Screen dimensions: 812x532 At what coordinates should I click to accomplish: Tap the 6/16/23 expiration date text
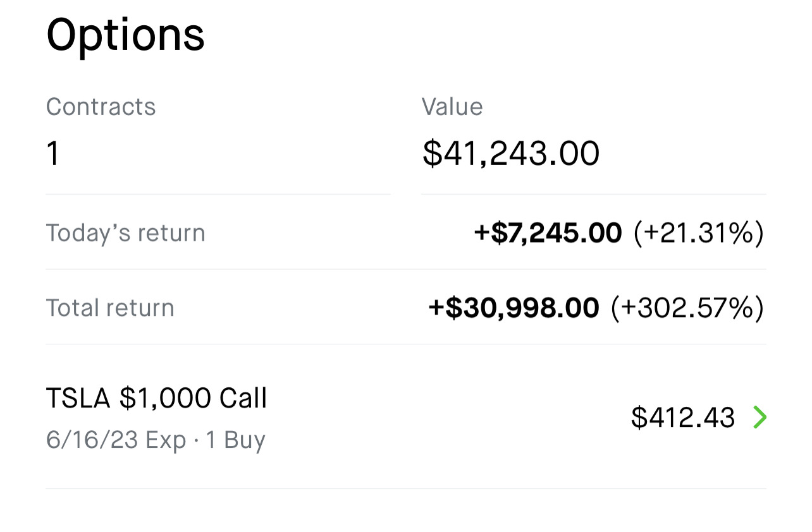pos(92,440)
